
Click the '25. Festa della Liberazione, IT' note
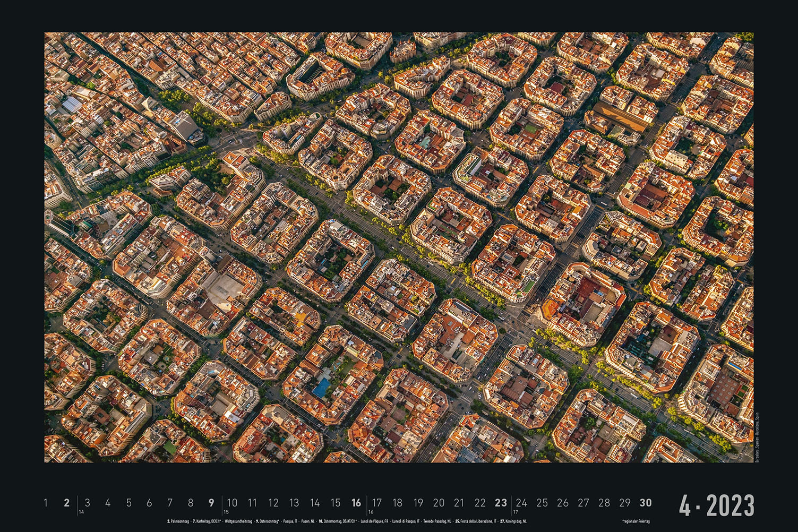point(475,521)
